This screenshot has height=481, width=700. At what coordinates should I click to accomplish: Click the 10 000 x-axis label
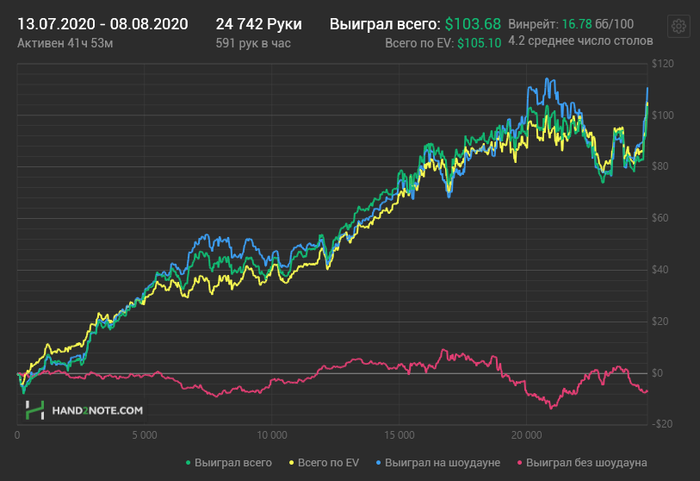coord(272,435)
